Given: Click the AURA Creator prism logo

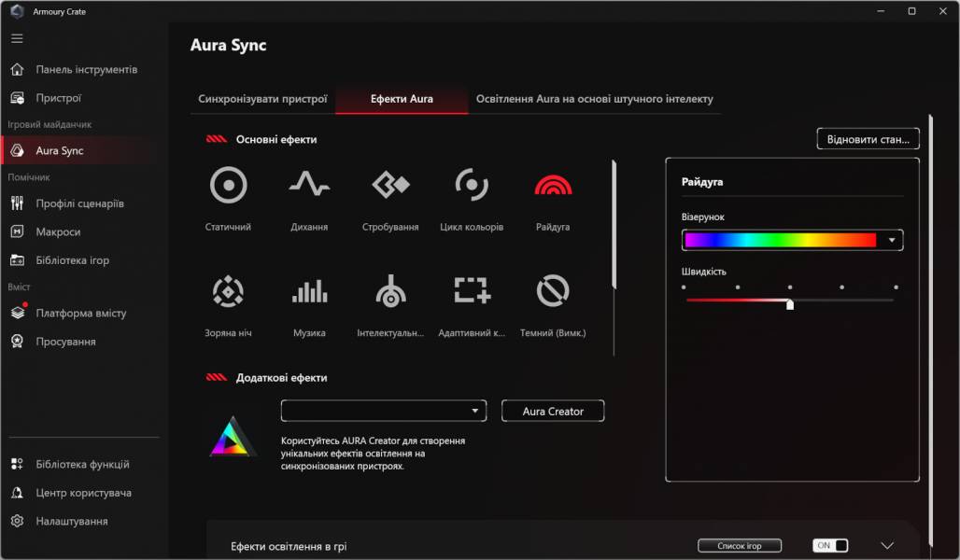Looking at the screenshot, I should click(x=232, y=437).
